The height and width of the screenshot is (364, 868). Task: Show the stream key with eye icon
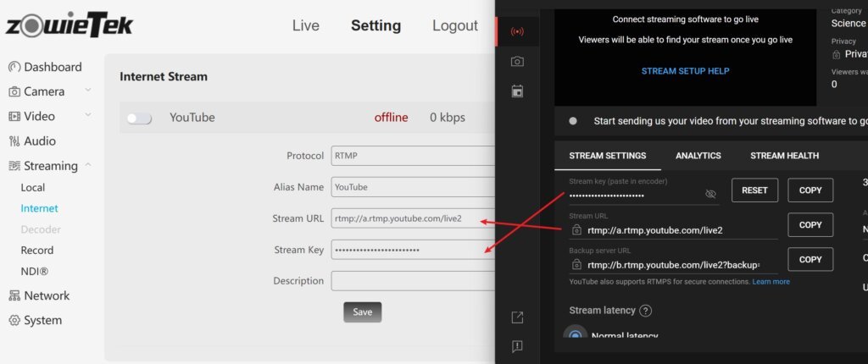tap(710, 194)
